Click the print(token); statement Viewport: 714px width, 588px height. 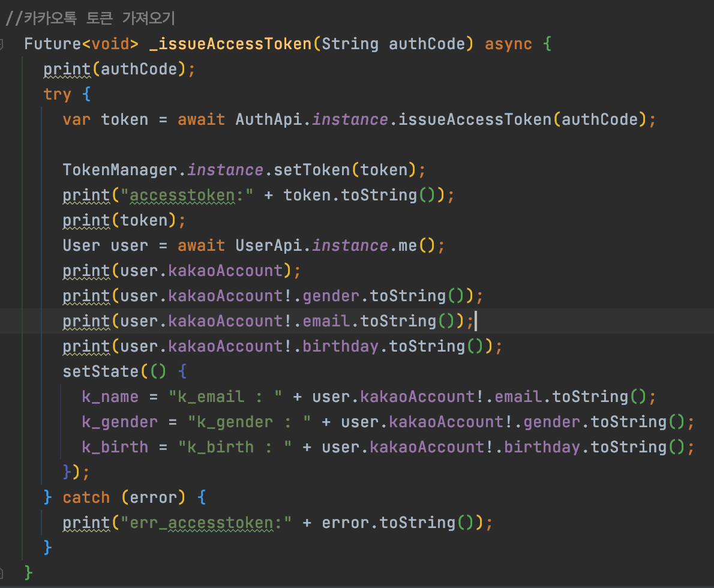[x=124, y=220]
